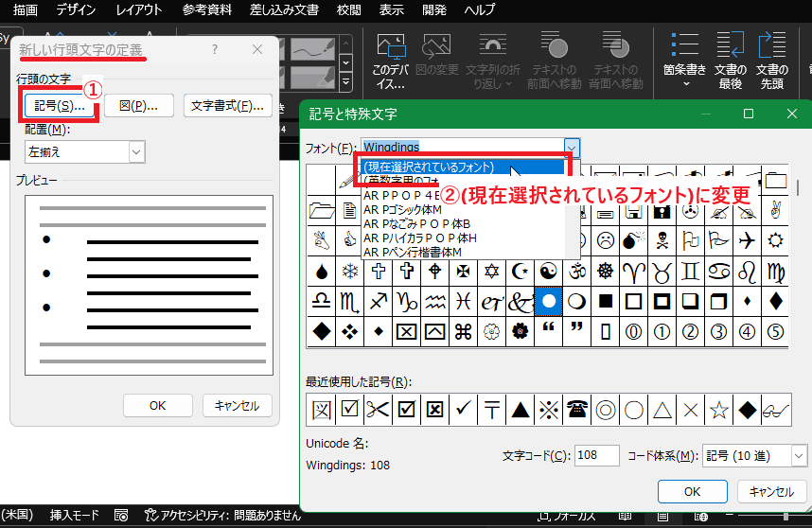Image resolution: width=812 pixels, height=528 pixels.
Task: Select the yin-yang symbol in the grid
Action: click(548, 272)
